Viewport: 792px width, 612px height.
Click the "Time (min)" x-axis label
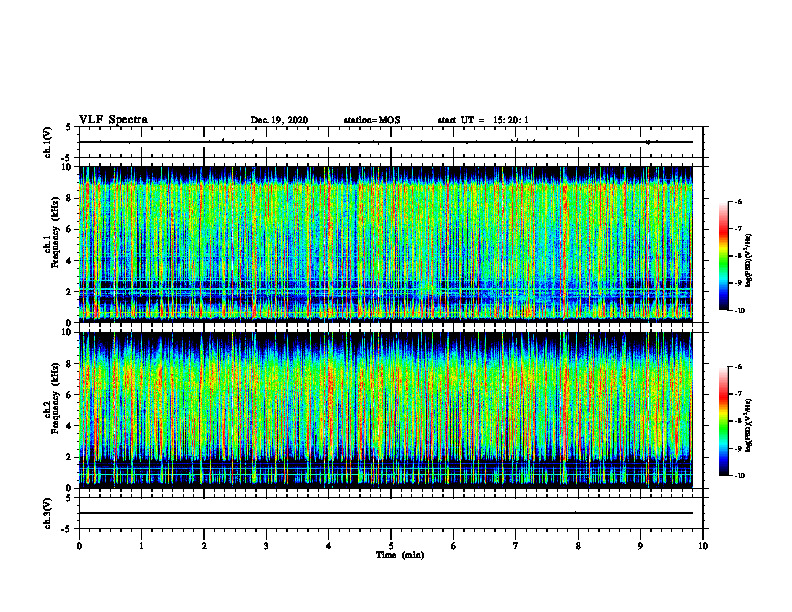(x=400, y=555)
